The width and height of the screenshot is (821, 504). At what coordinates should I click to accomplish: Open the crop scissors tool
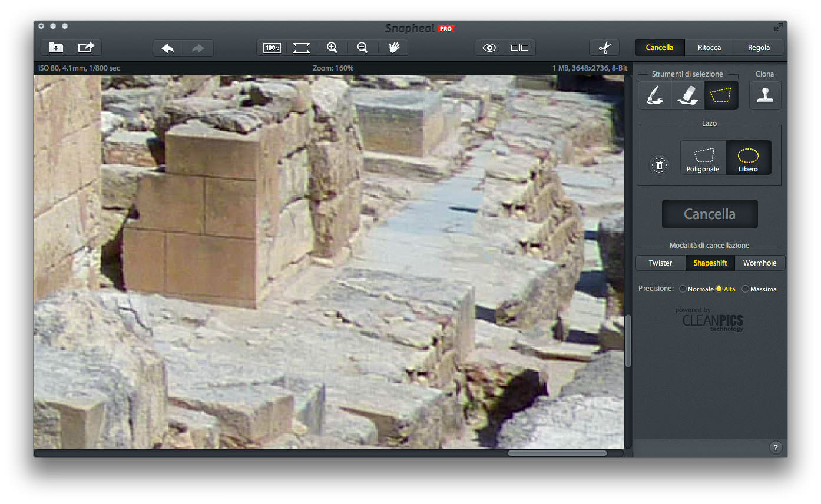point(604,48)
